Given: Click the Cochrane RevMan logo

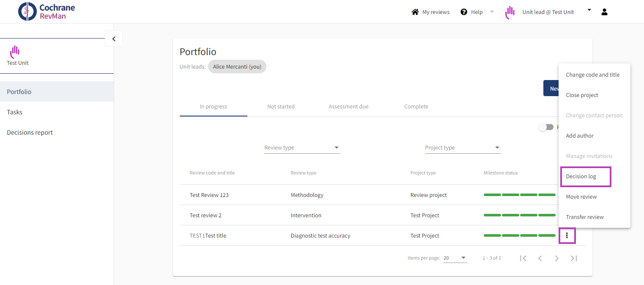Looking at the screenshot, I should point(47,11).
